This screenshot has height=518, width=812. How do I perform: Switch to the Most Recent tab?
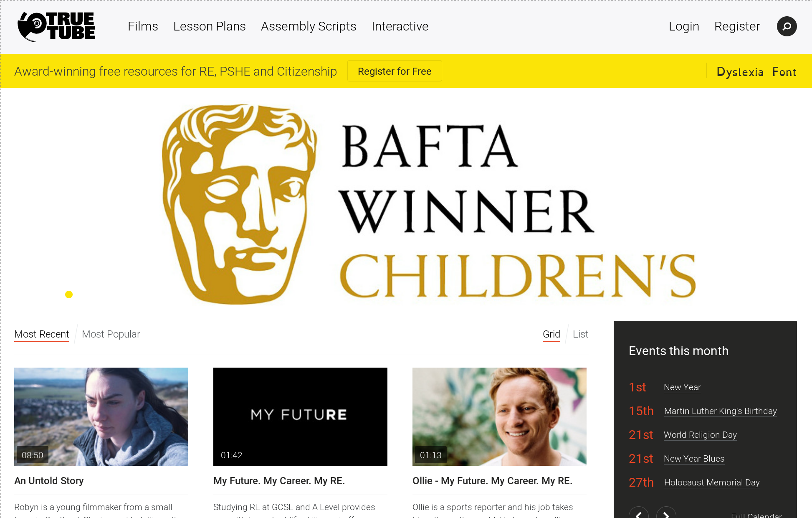tap(41, 334)
